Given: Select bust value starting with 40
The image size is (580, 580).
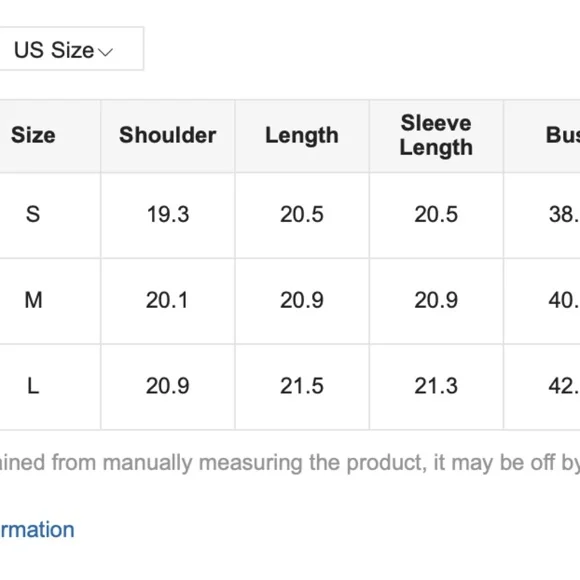Looking at the screenshot, I should 564,300.
